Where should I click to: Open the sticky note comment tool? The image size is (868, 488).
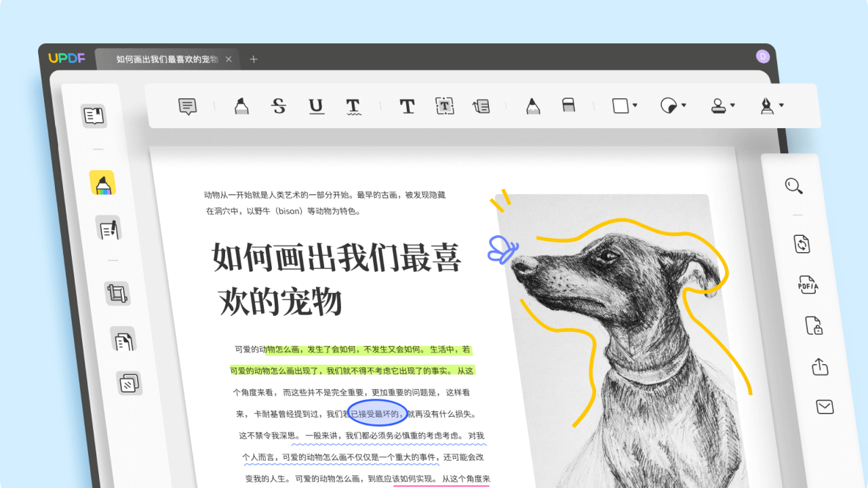pyautogui.click(x=187, y=106)
